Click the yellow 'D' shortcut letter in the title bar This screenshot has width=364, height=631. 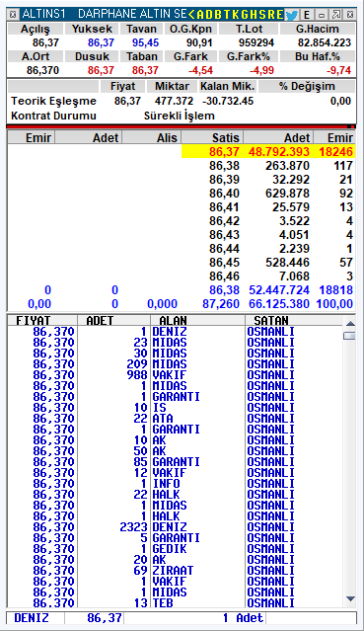point(209,15)
